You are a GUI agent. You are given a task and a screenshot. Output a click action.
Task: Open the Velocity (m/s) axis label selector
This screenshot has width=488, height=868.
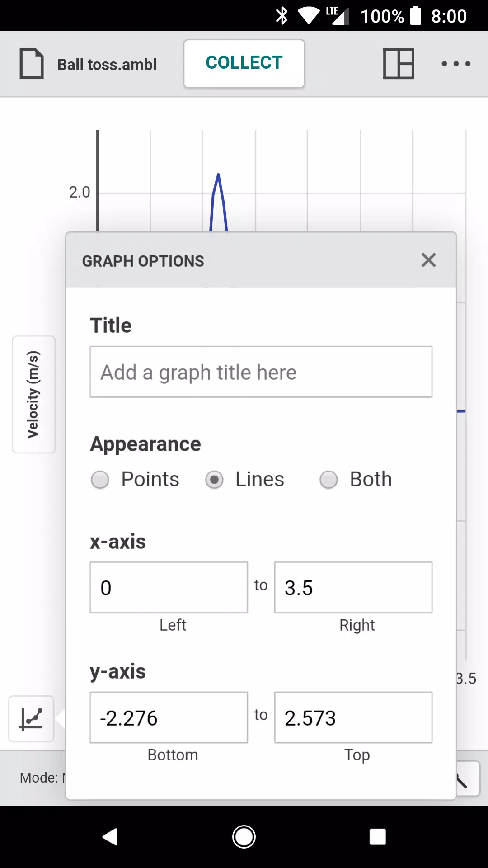(33, 395)
